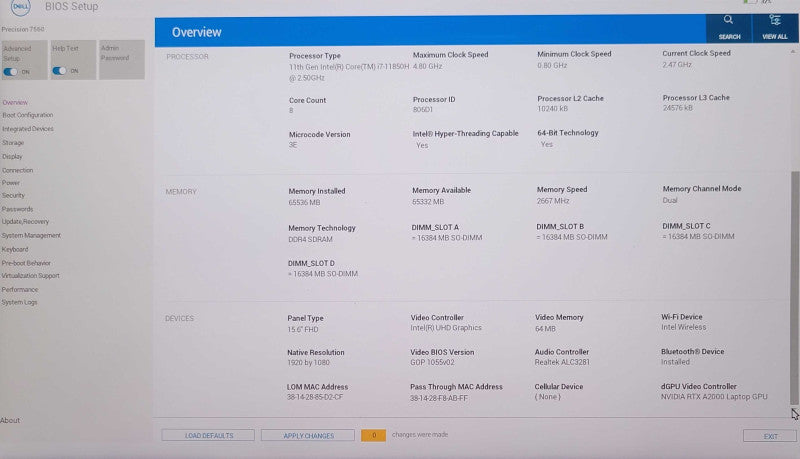Open the Keyboard section
The height and width of the screenshot is (459, 800).
(x=15, y=249)
